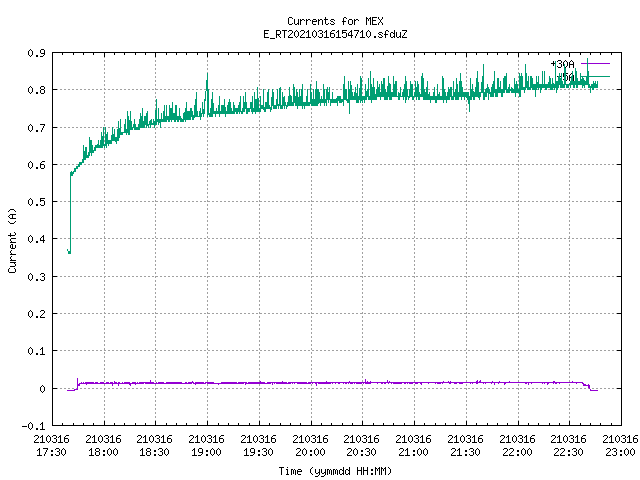Click the x-axis tick label 22:30

pos(569,452)
